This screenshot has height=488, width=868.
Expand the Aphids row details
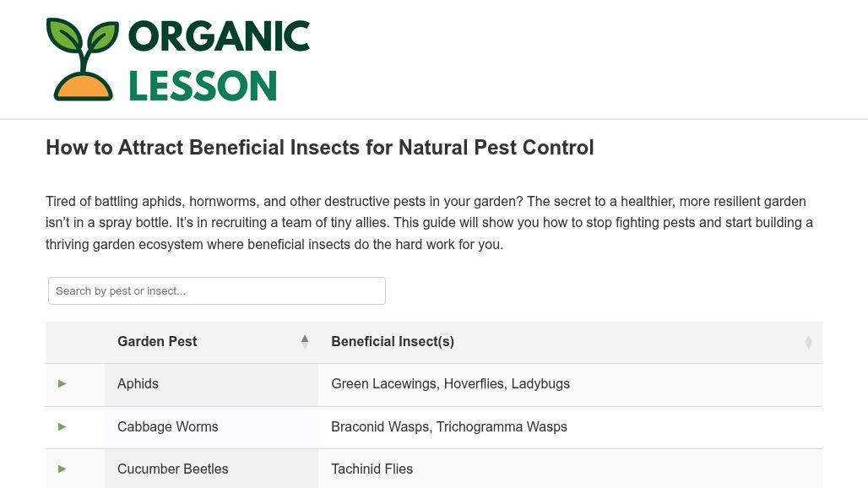(x=62, y=384)
